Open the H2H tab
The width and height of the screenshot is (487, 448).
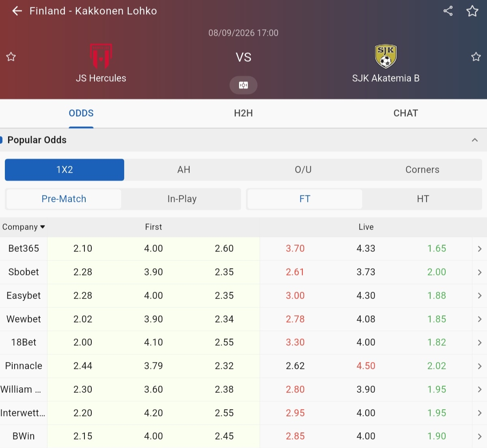click(x=243, y=113)
